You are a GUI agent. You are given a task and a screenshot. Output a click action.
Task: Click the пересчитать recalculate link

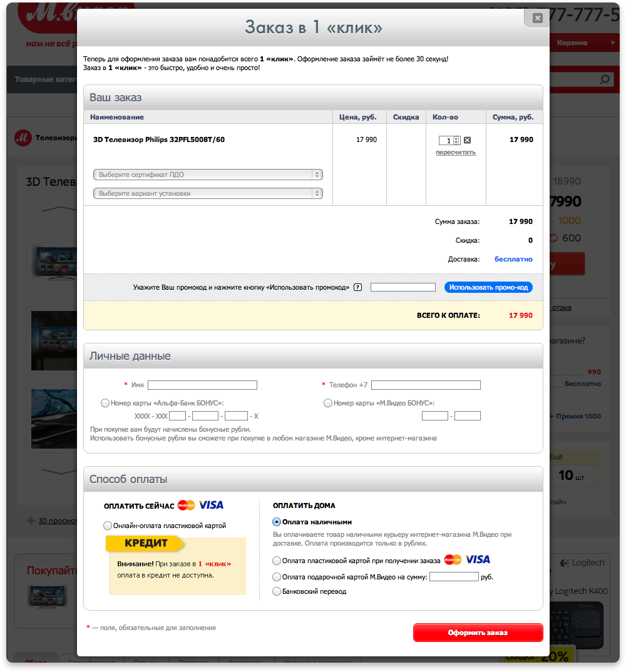456,153
